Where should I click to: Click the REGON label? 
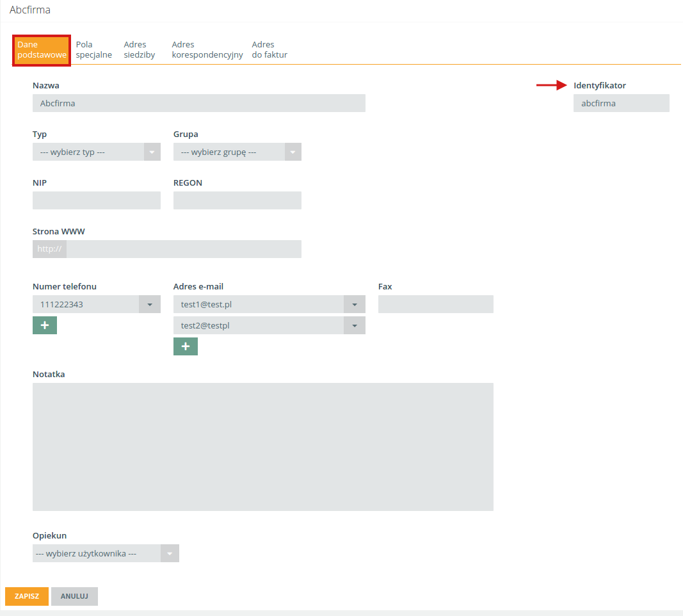[x=188, y=183]
